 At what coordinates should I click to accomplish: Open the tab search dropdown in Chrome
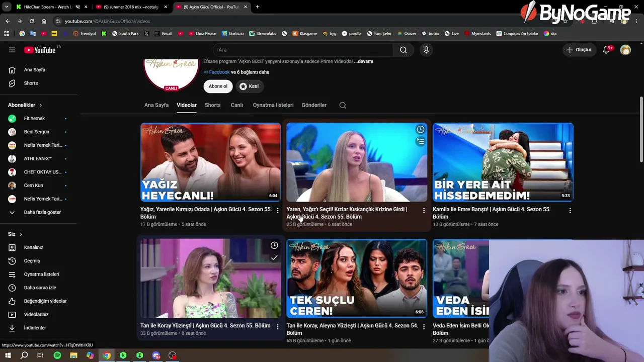click(x=7, y=7)
